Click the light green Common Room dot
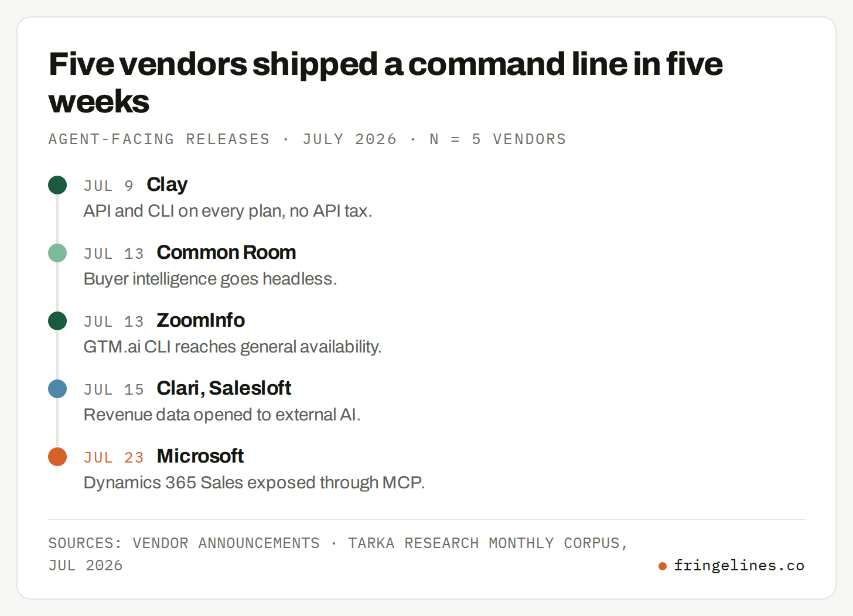 (x=57, y=253)
